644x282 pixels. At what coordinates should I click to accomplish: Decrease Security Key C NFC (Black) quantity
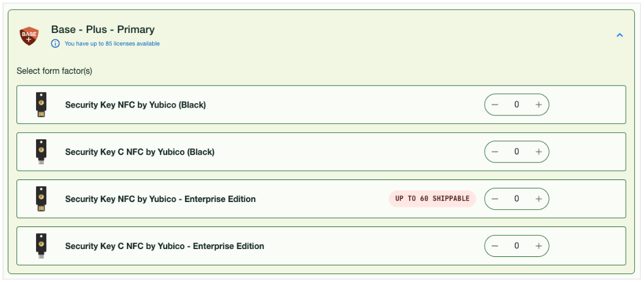(x=495, y=151)
